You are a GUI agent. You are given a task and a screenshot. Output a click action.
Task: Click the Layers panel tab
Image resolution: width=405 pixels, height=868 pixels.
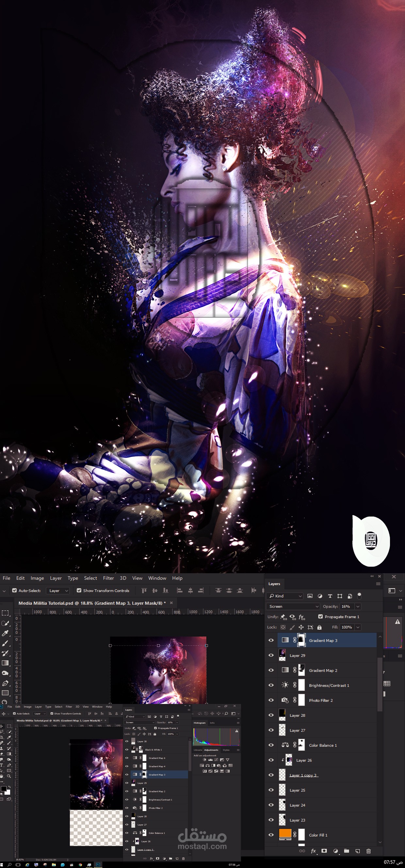click(274, 584)
